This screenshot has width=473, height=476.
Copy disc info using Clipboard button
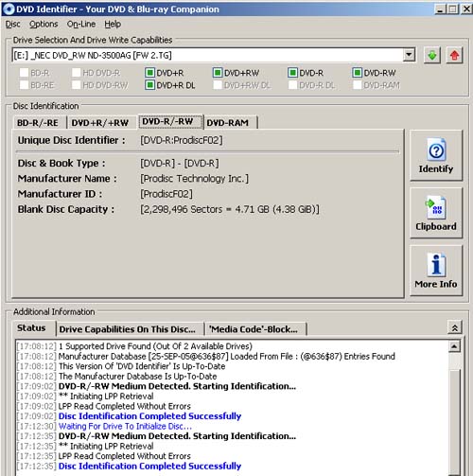(436, 213)
